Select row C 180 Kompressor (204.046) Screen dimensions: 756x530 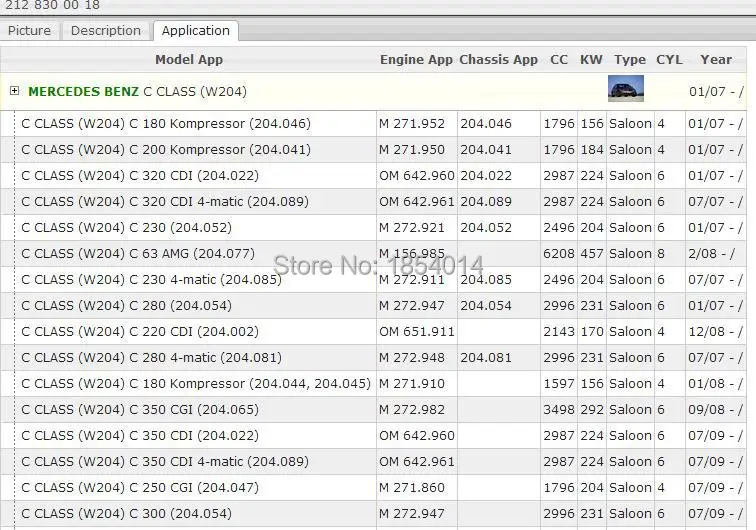[374, 124]
